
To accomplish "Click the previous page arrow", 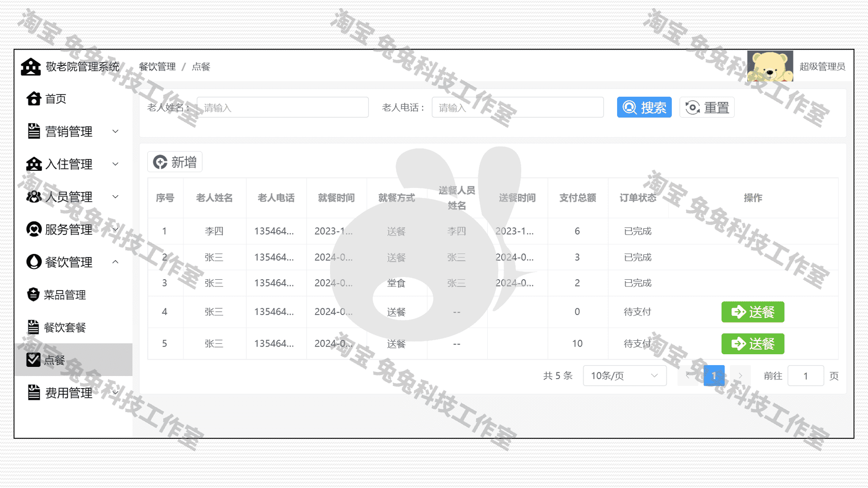I will click(688, 375).
